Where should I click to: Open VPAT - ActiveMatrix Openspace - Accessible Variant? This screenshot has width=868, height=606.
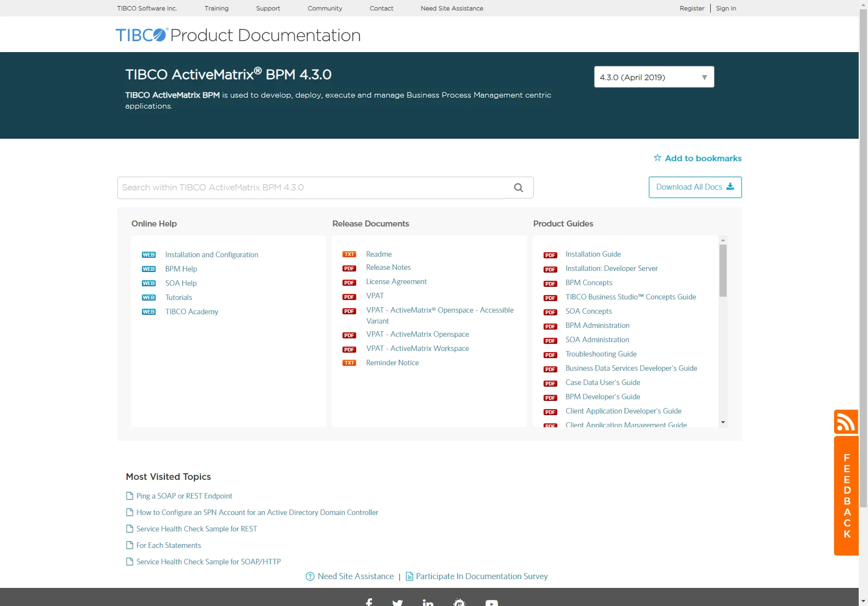pyautogui.click(x=440, y=315)
